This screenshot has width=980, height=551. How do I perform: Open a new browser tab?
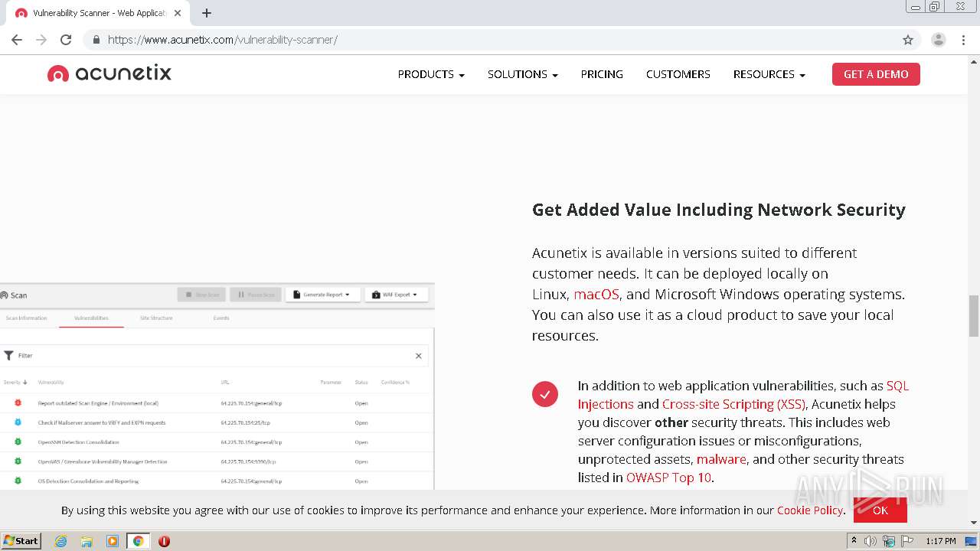click(207, 13)
